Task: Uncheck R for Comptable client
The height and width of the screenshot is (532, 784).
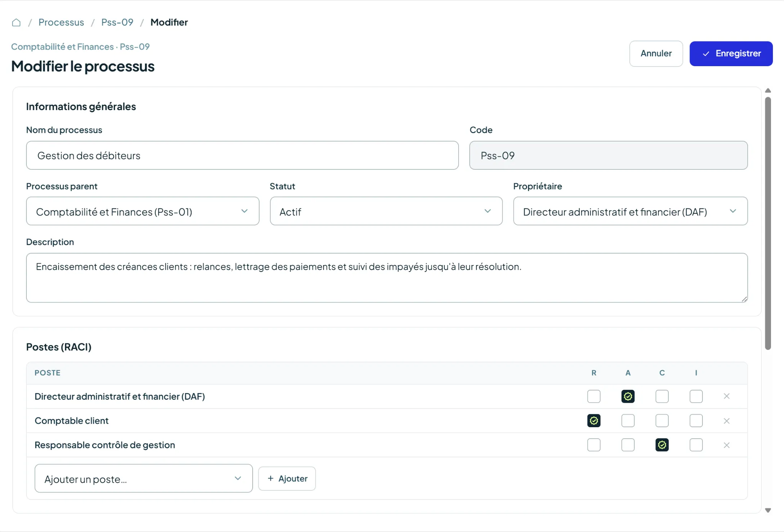Action: [x=594, y=421]
